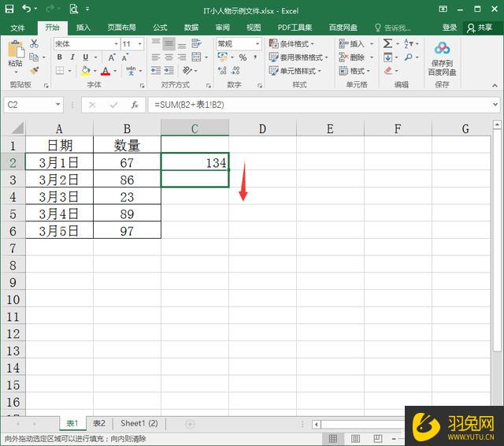
Task: Click the Decrease Decimal icon
Action: [x=236, y=70]
